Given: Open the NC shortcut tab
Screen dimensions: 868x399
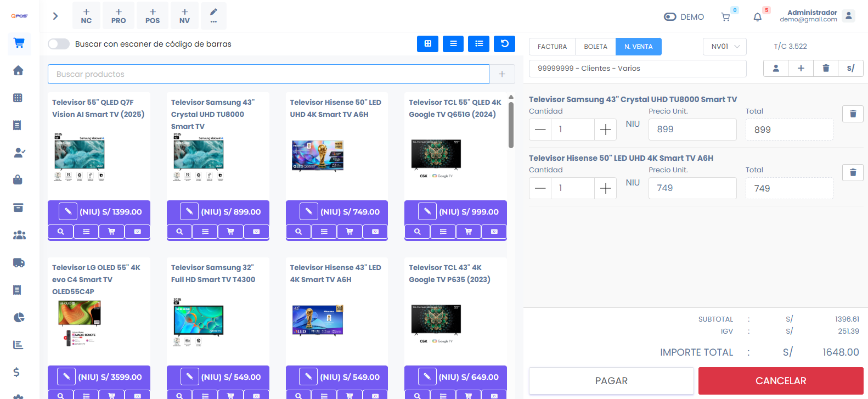Looking at the screenshot, I should 86,15.
